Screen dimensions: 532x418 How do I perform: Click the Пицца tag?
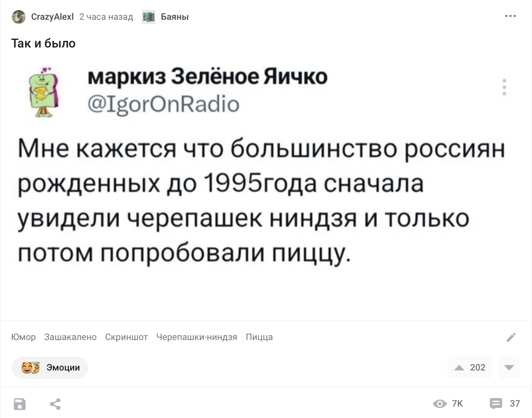click(259, 337)
